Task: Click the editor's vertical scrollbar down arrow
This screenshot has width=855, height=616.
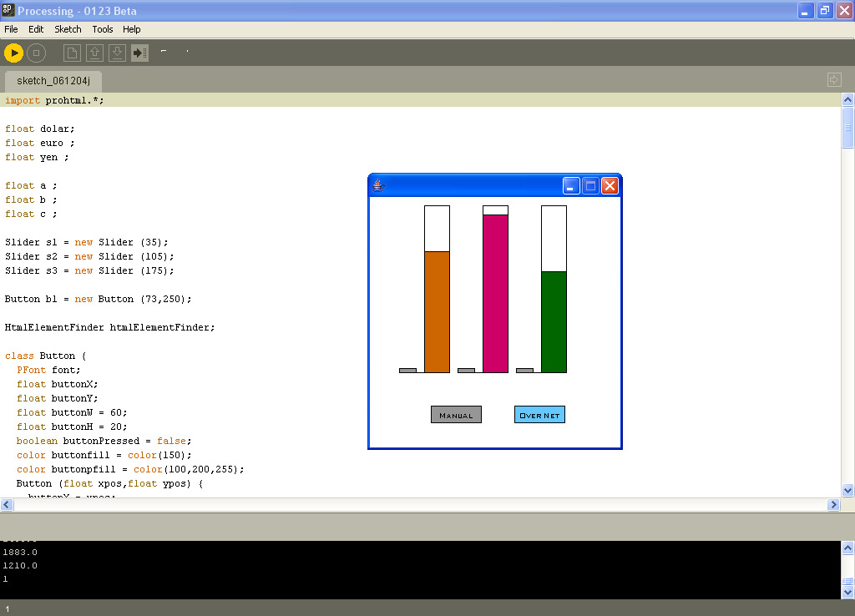Action: 847,491
